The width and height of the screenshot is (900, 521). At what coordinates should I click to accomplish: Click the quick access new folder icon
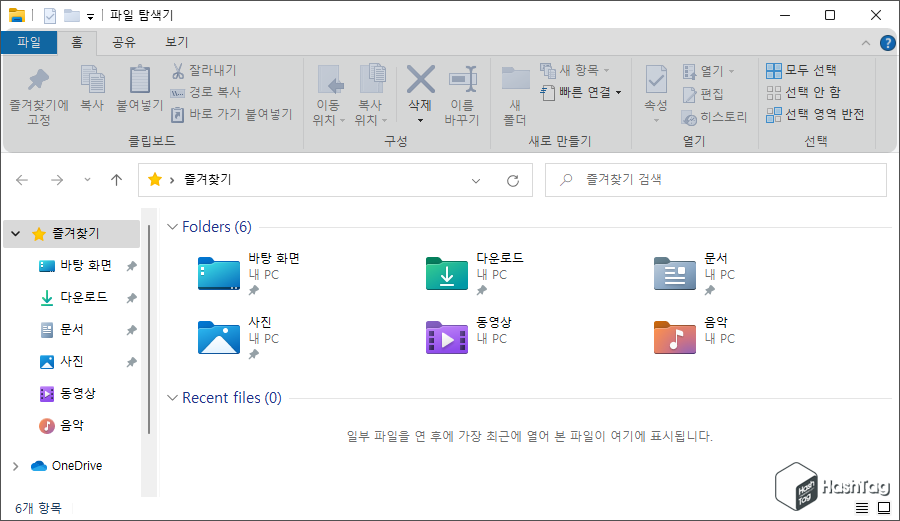[x=72, y=15]
